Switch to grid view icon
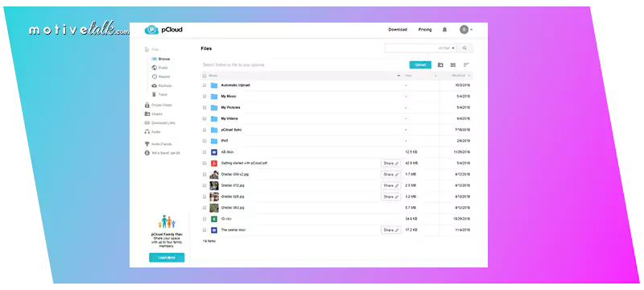Viewport: 644px width, 290px height. tap(453, 65)
